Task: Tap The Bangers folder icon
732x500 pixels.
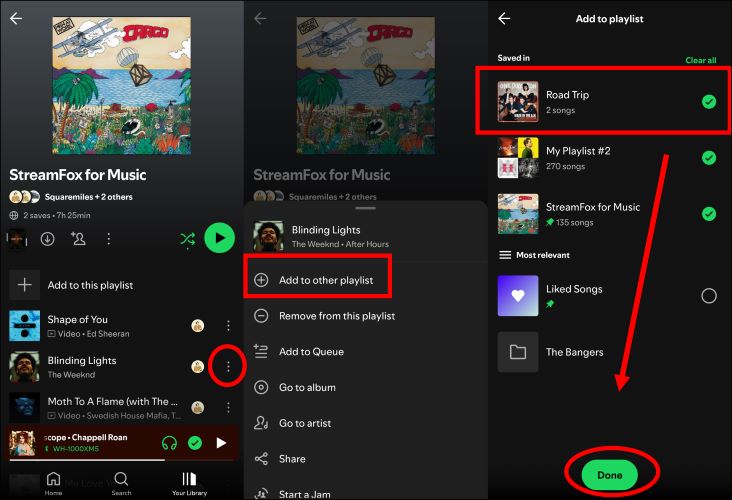Action: click(x=518, y=352)
